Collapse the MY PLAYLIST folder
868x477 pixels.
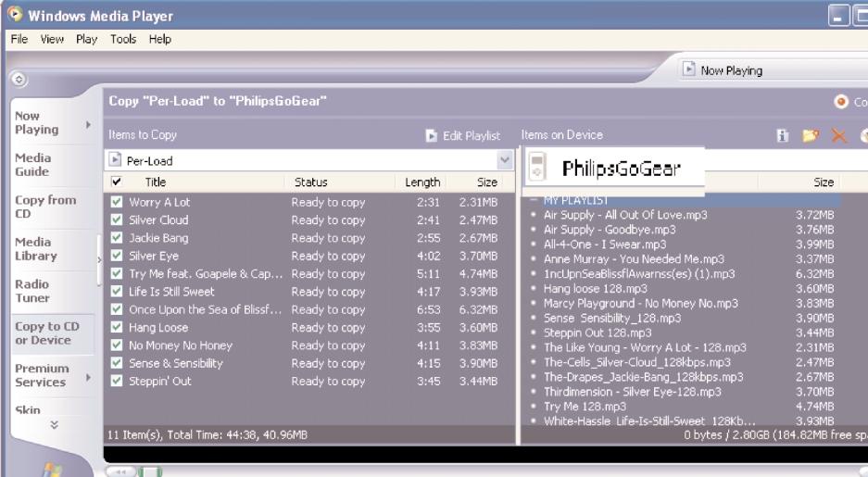coord(534,200)
